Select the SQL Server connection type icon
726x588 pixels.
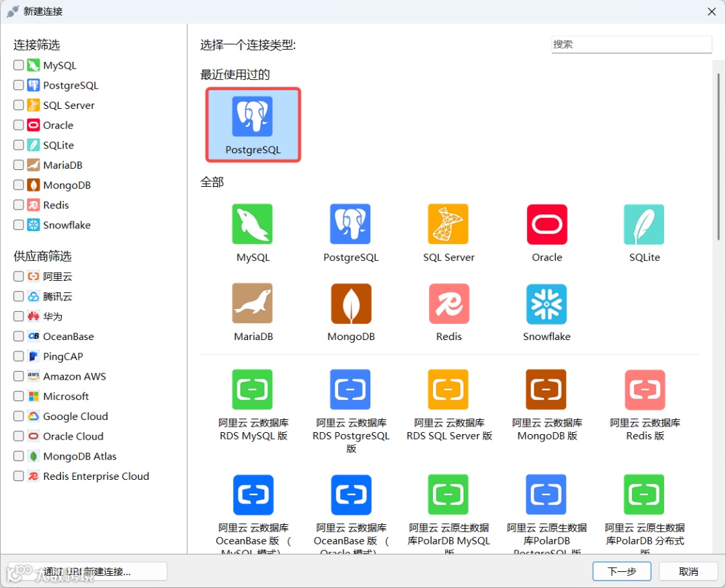[448, 224]
